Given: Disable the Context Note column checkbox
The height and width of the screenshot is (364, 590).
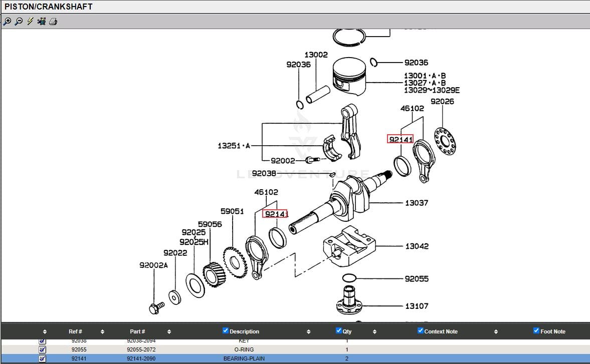Looking at the screenshot, I should click(421, 331).
